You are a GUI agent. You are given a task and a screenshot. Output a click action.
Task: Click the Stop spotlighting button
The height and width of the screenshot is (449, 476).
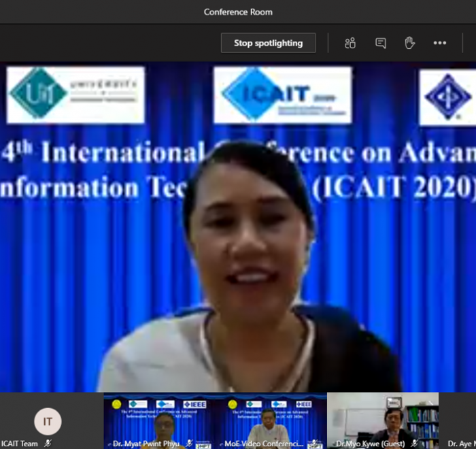pyautogui.click(x=268, y=43)
